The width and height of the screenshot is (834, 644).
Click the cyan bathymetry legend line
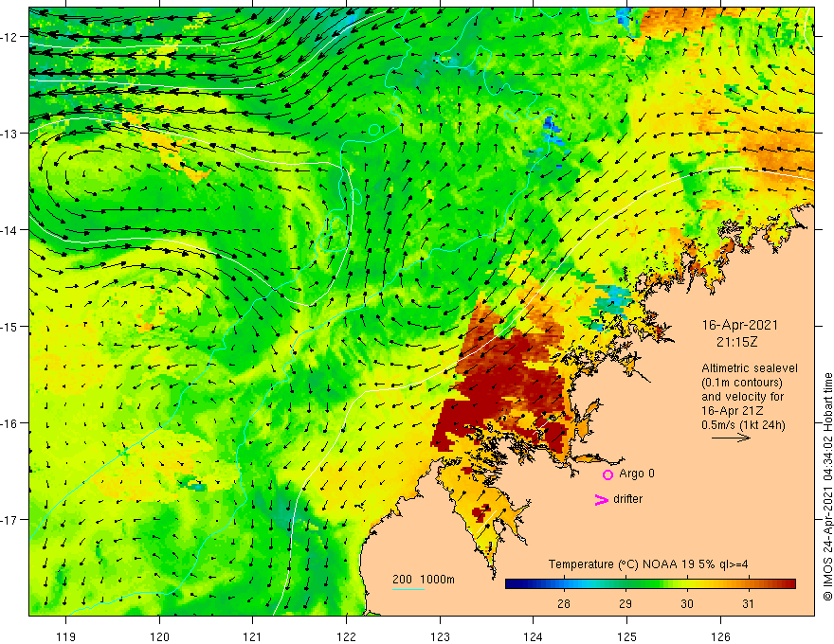(x=408, y=589)
